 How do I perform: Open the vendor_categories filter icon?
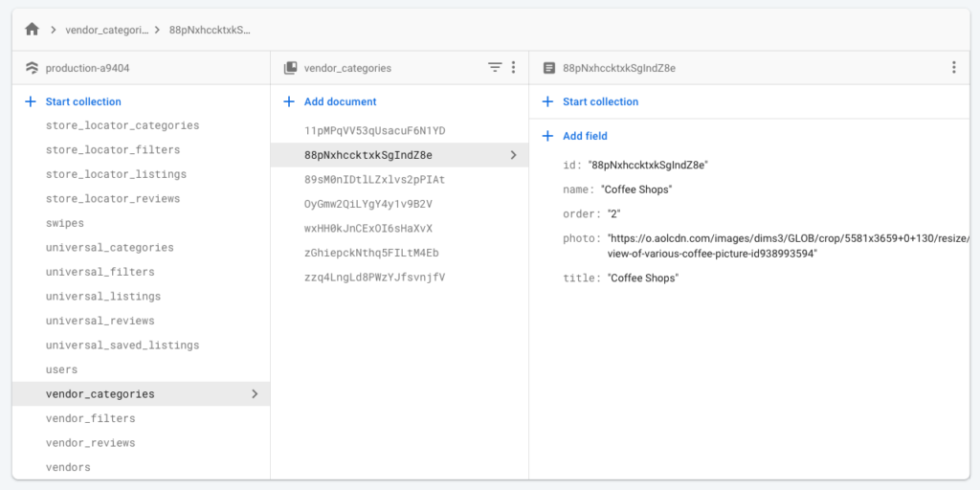coord(495,68)
